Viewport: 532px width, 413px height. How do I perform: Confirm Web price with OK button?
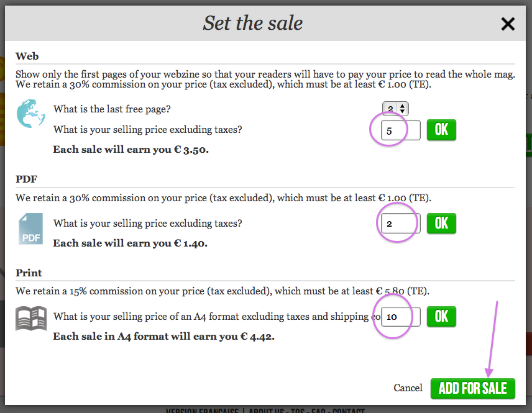pyautogui.click(x=441, y=130)
